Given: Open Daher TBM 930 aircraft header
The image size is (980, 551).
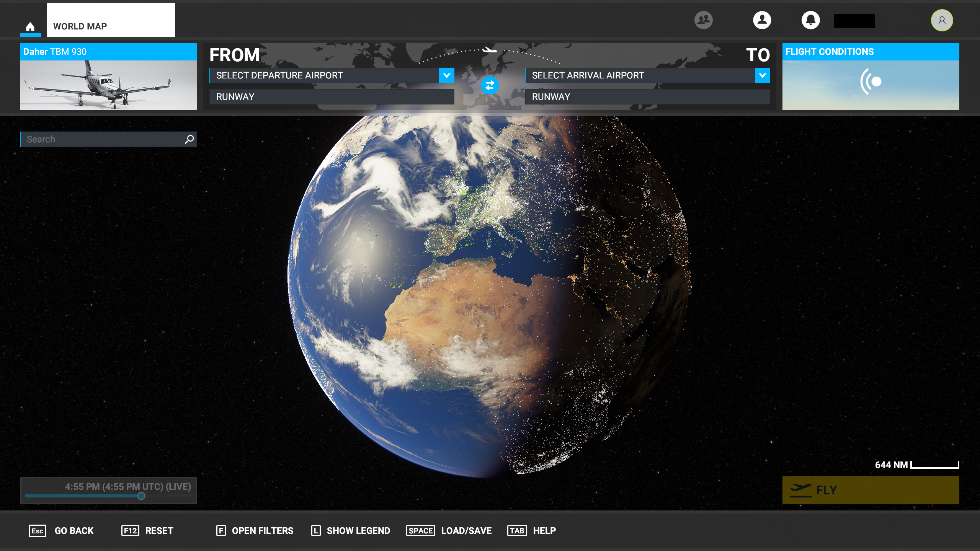Looking at the screenshot, I should [109, 52].
